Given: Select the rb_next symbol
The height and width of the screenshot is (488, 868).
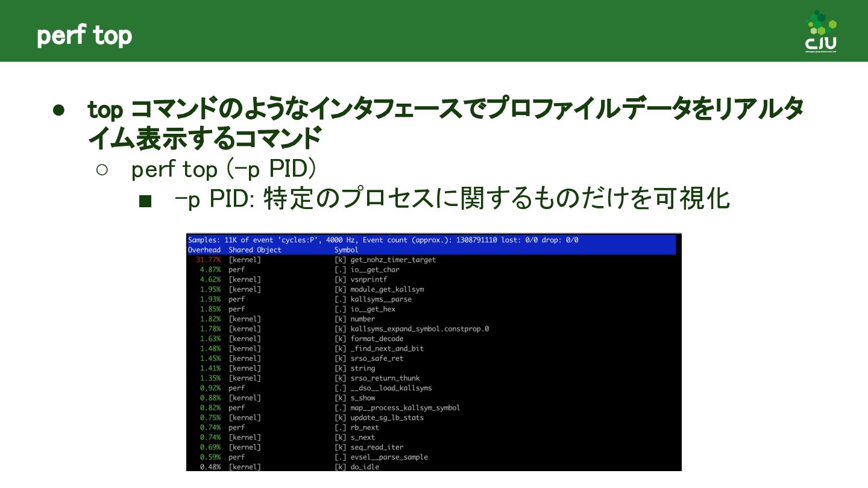Looking at the screenshot, I should pos(365,428).
